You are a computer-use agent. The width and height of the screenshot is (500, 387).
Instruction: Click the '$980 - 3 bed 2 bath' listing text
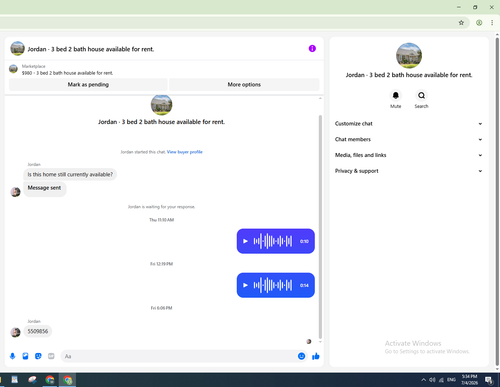pyautogui.click(x=67, y=73)
